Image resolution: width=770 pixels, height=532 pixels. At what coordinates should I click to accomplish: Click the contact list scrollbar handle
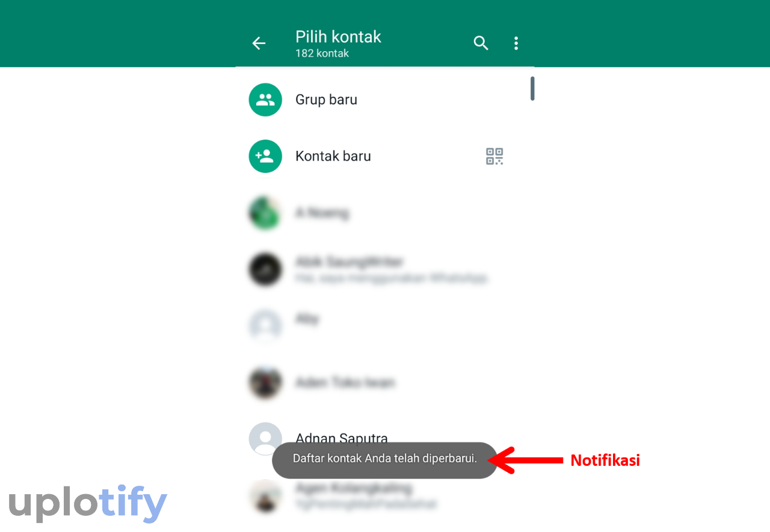532,88
